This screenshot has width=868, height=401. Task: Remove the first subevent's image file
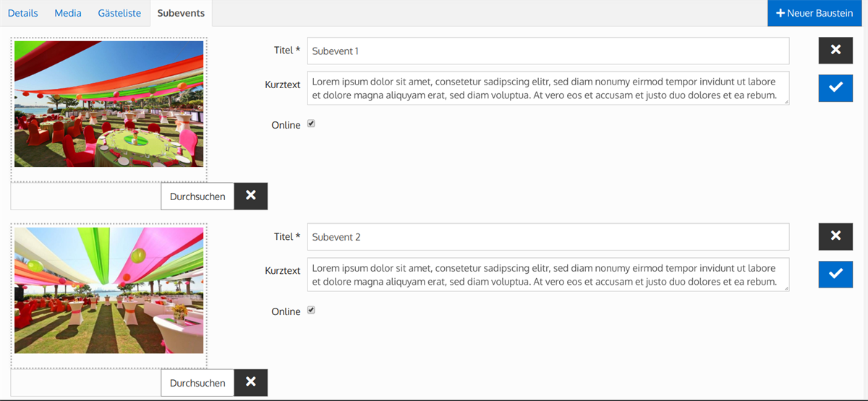click(x=250, y=196)
